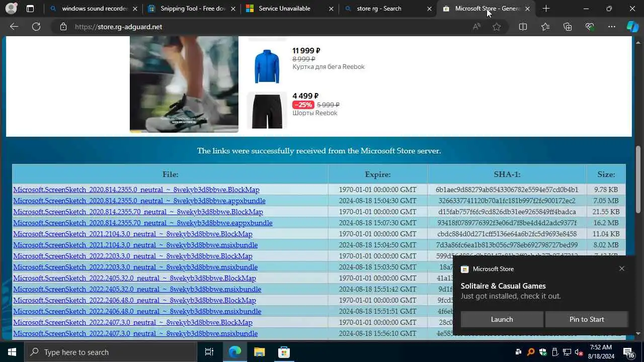The image size is (644, 362).
Task: Click the running shoes video ad
Action: [184, 84]
